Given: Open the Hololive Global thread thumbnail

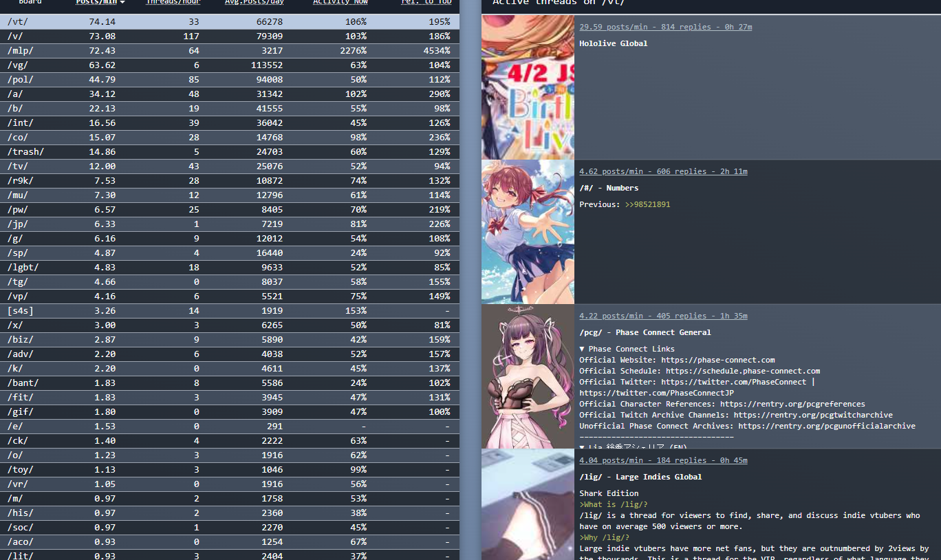Looking at the screenshot, I should [528, 87].
